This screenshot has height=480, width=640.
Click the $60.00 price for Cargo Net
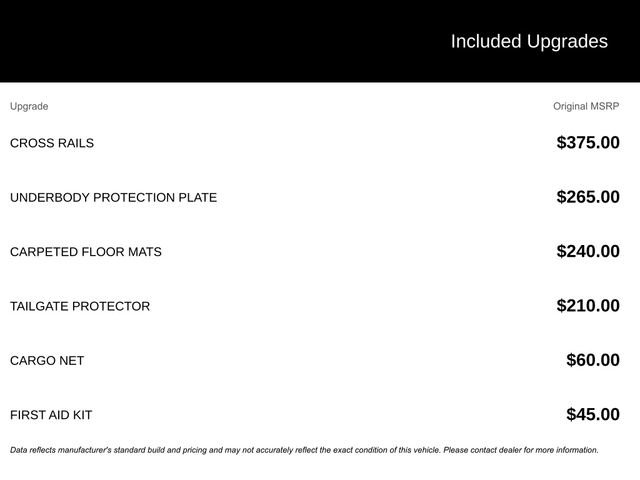pyautogui.click(x=593, y=361)
